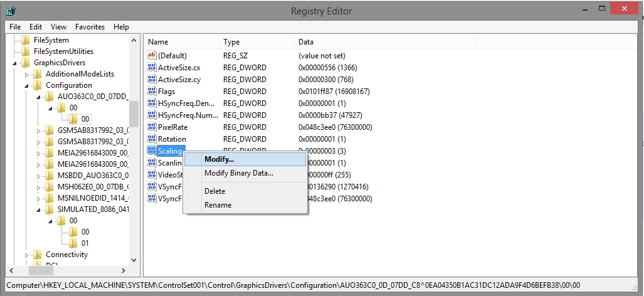The height and width of the screenshot is (296, 644).
Task: Expand the MSNILNOEDID_1414 tree node
Action: pyautogui.click(x=39, y=198)
